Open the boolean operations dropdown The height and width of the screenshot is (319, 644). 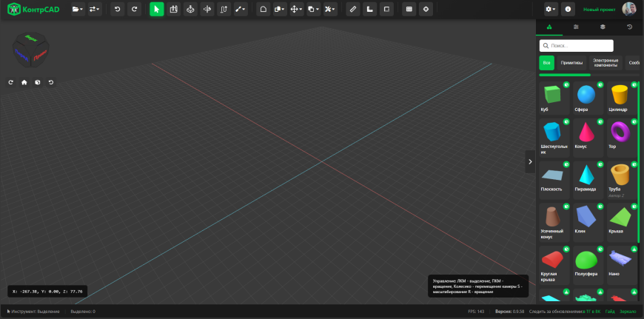point(280,9)
